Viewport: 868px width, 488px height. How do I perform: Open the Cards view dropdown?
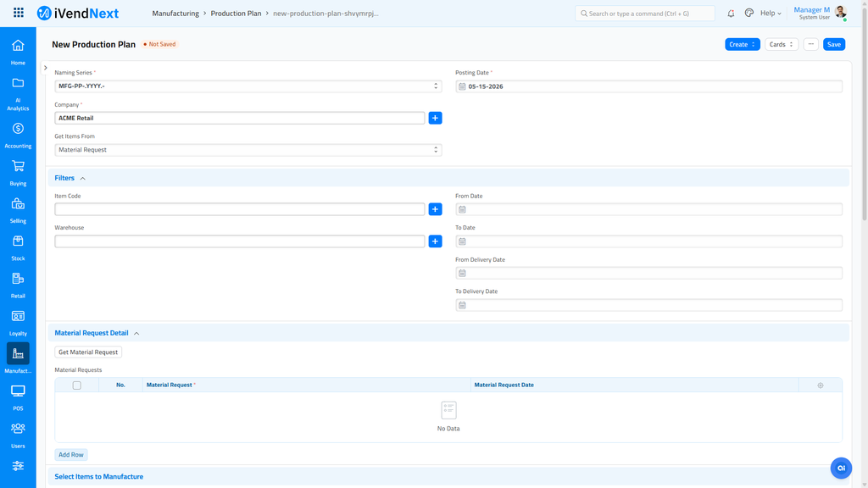point(781,44)
